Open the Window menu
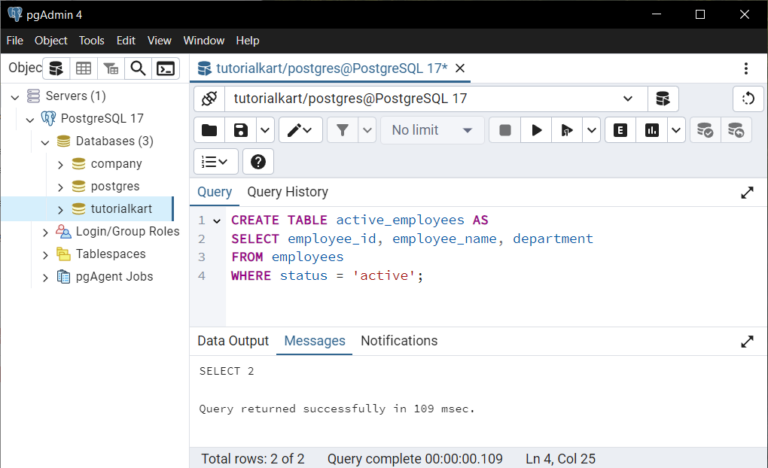This screenshot has height=468, width=768. (204, 41)
